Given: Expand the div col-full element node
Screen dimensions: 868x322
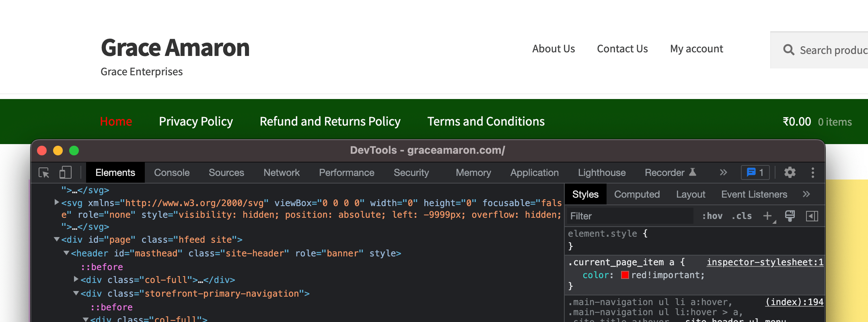Looking at the screenshot, I should coord(76,279).
